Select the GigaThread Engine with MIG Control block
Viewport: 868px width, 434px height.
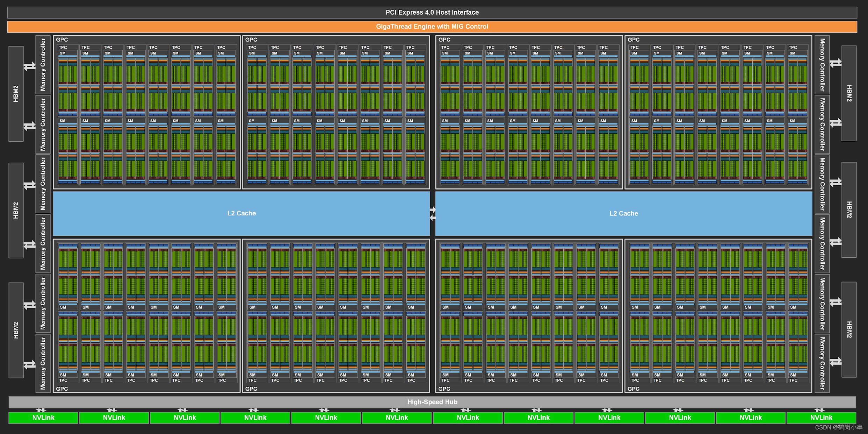tap(433, 26)
